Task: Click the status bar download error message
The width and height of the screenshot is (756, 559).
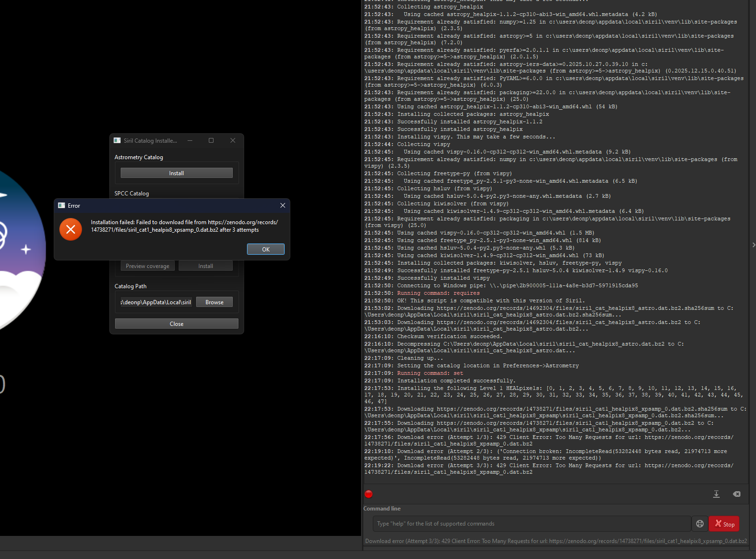Action: pos(556,541)
